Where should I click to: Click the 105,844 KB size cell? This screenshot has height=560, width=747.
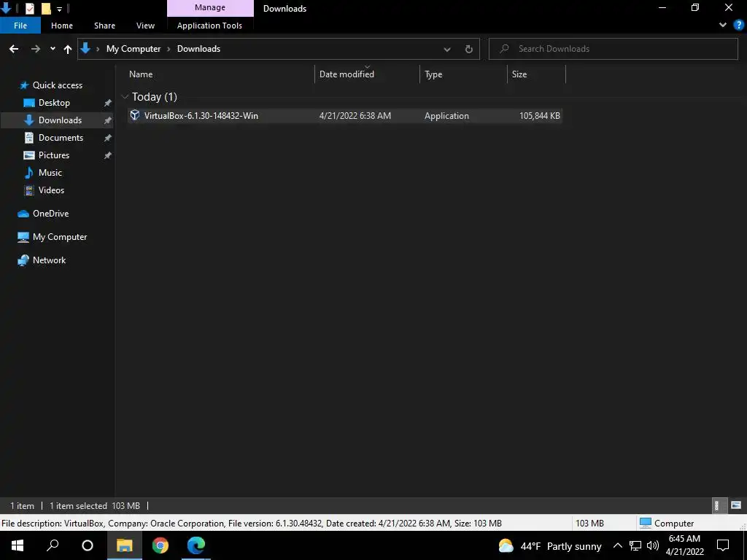point(539,116)
